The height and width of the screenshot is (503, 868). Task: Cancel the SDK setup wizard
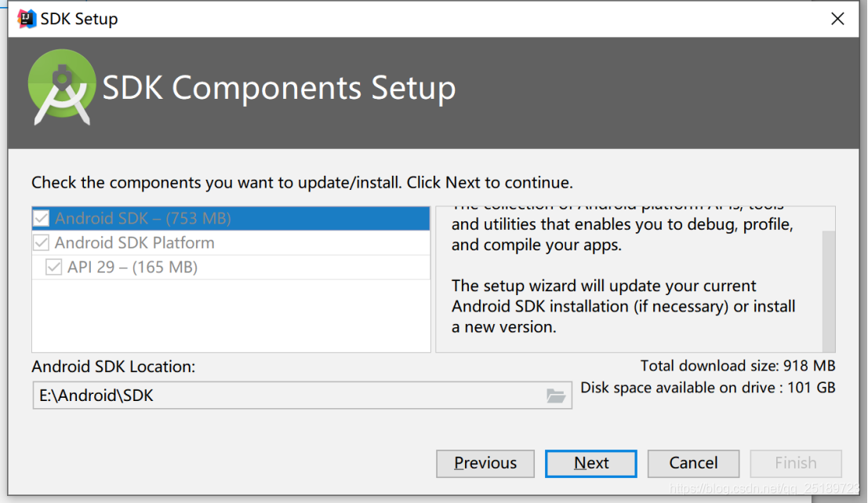click(x=693, y=463)
